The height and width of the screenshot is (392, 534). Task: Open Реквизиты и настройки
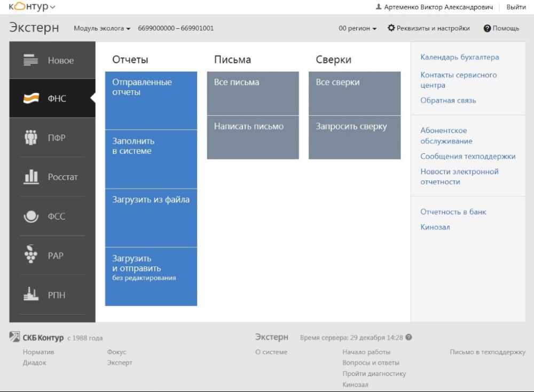428,28
